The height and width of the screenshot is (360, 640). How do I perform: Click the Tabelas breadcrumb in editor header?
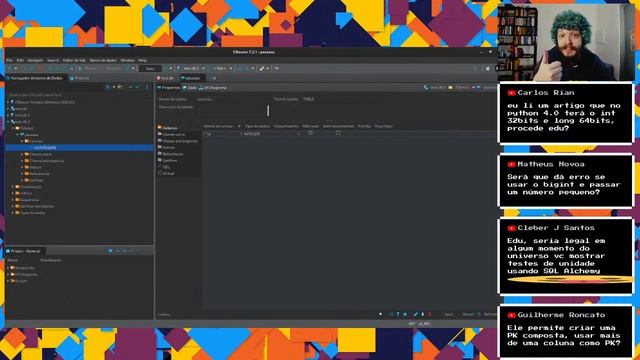[x=460, y=88]
